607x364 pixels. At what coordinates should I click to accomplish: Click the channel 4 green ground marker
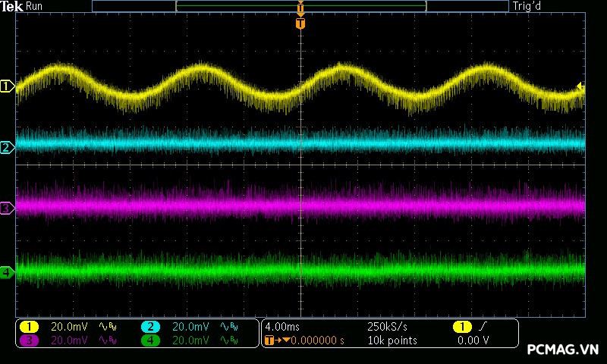7,271
